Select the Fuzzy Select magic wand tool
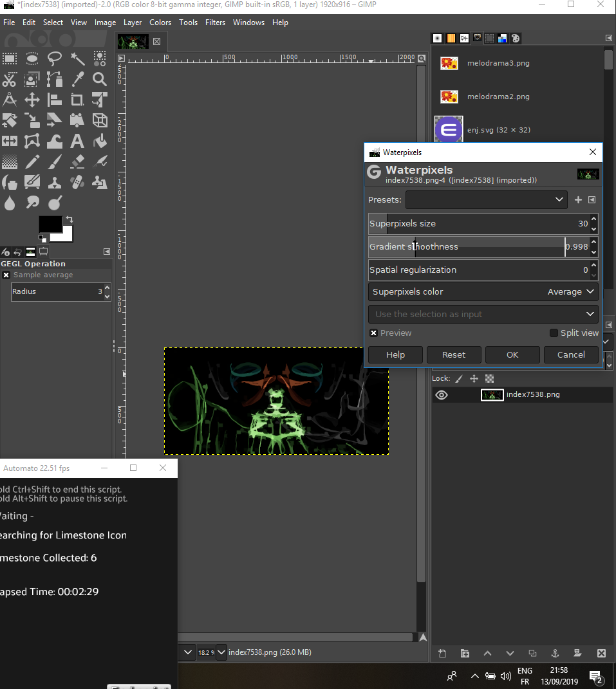 77,58
